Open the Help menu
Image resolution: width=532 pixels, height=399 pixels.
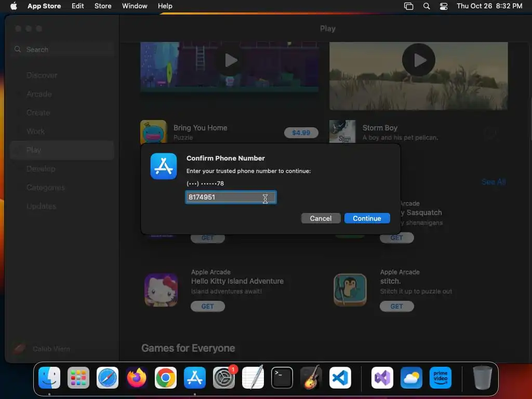(x=165, y=6)
